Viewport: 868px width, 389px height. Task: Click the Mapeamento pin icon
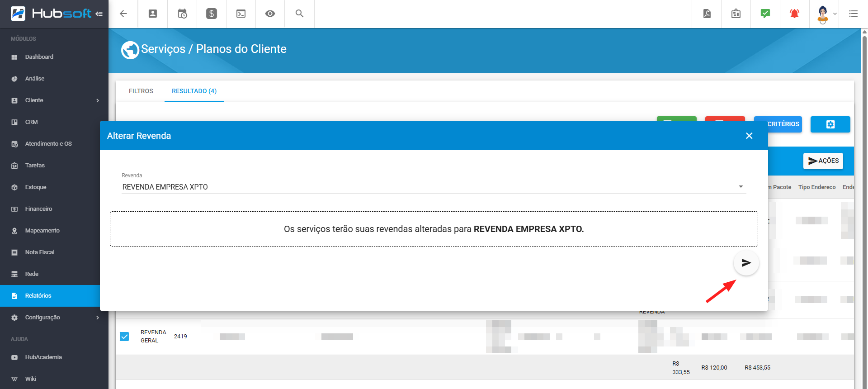(14, 231)
